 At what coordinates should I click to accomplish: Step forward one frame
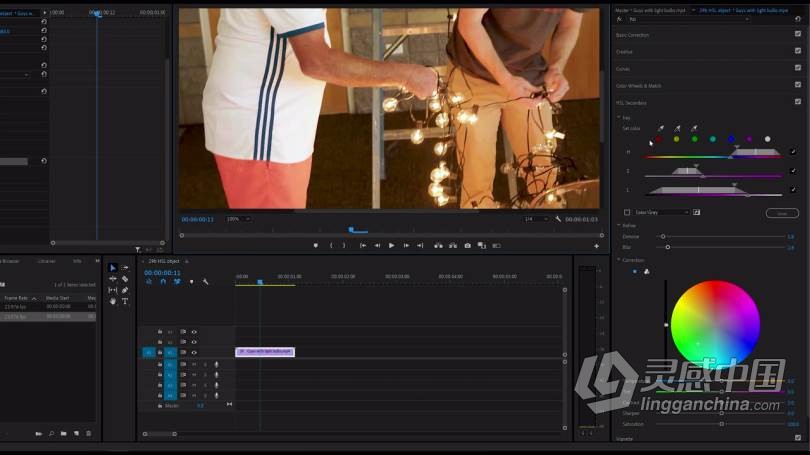pyautogui.click(x=406, y=246)
